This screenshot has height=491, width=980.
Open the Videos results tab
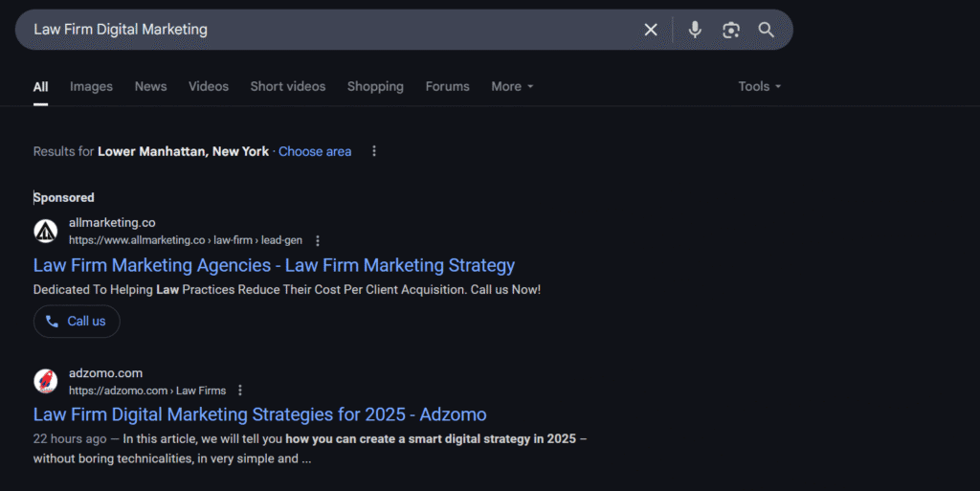(209, 86)
